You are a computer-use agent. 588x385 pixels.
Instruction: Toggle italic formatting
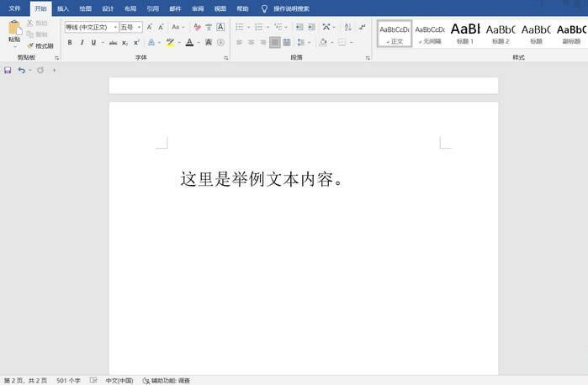[x=82, y=42]
